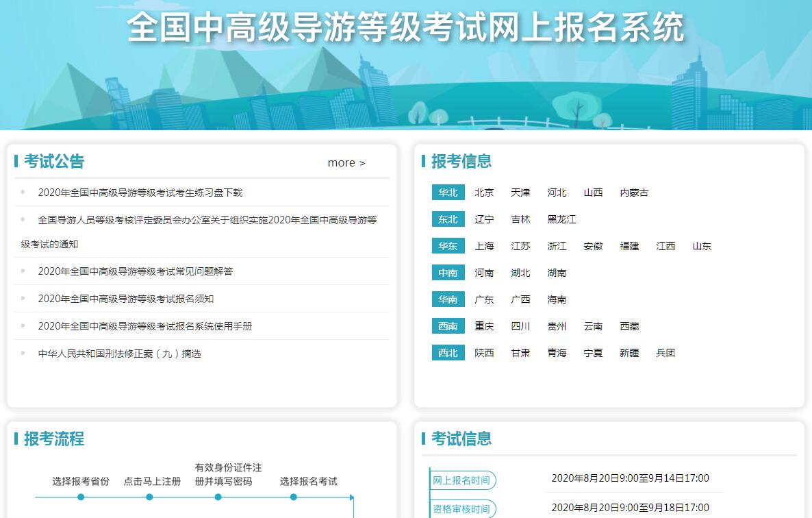Open 报名系统使用手册 announcement
The image size is (812, 518).
click(145, 326)
